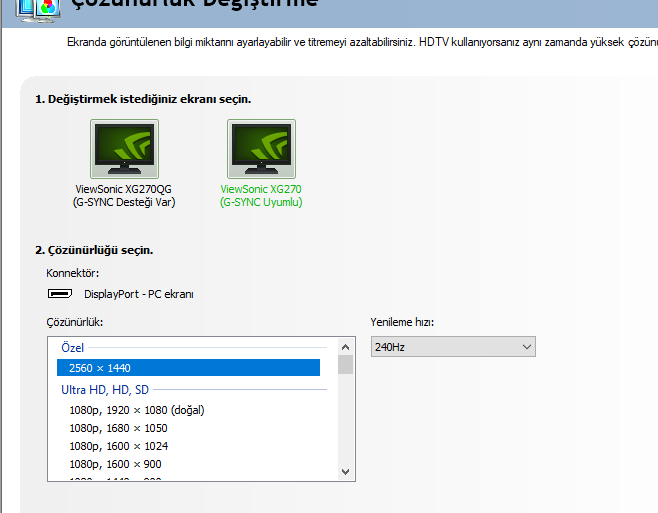The height and width of the screenshot is (513, 658).
Task: Click the resolution list scroll-down arrow
Action: pos(346,471)
